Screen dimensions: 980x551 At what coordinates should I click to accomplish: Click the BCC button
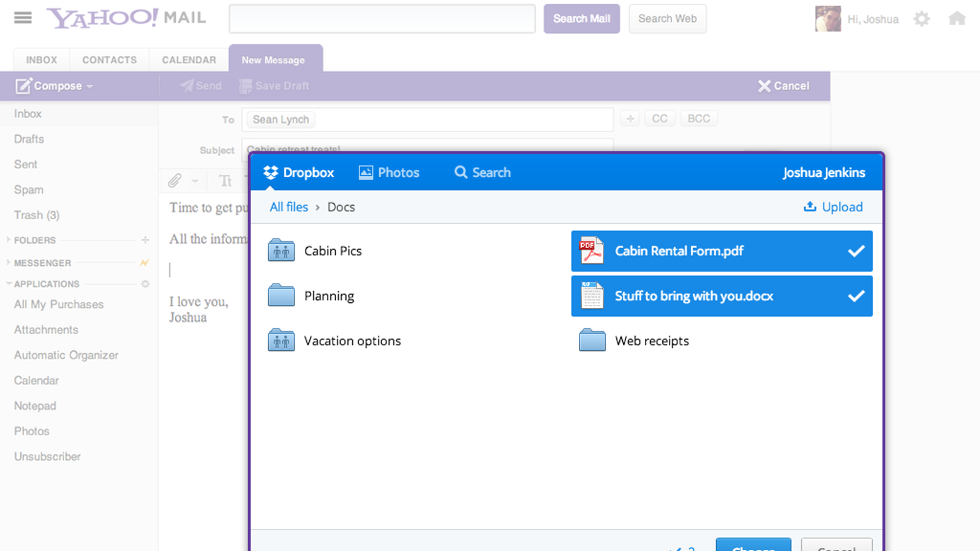(x=699, y=119)
